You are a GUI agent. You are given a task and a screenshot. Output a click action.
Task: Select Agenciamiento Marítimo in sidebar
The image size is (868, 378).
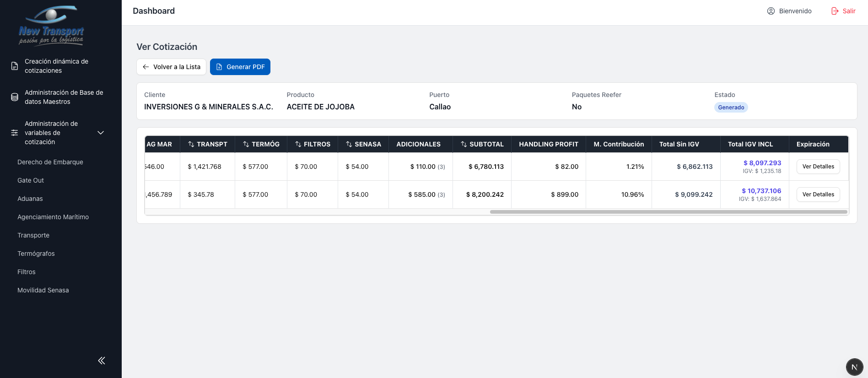53,217
